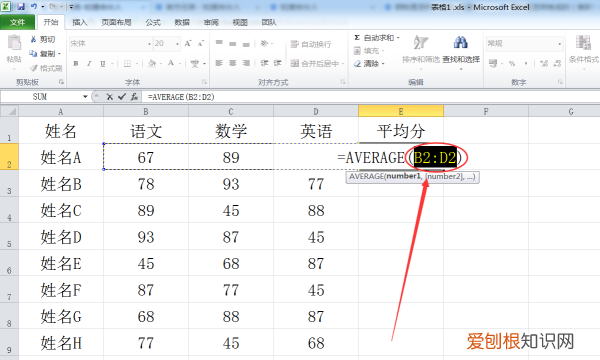Open the Undo history dropdown arrow
600x360 pixels.
42,7
